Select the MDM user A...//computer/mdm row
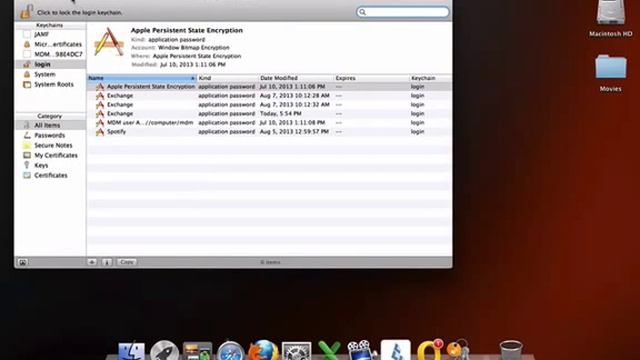Viewport: 640px width, 360px height. click(x=269, y=122)
